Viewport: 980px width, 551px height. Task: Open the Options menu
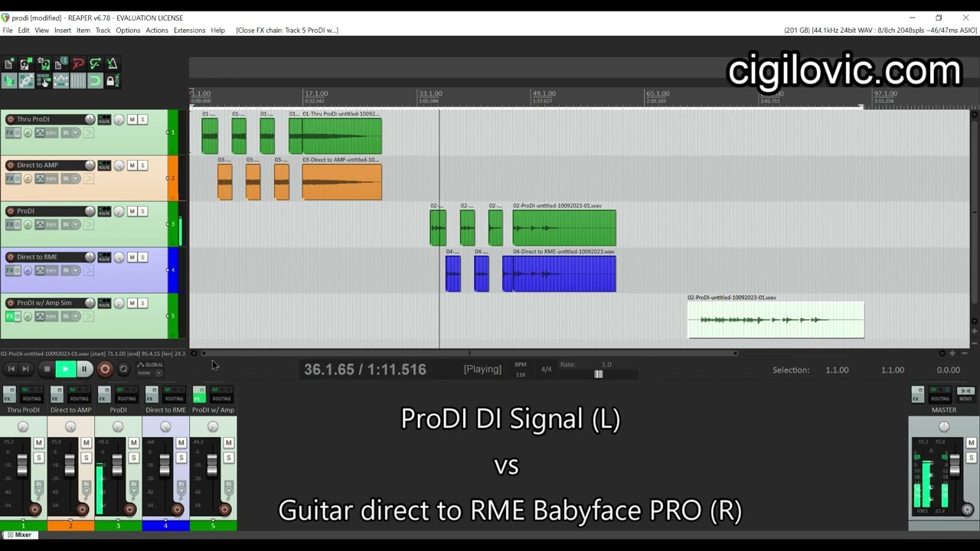(x=128, y=31)
